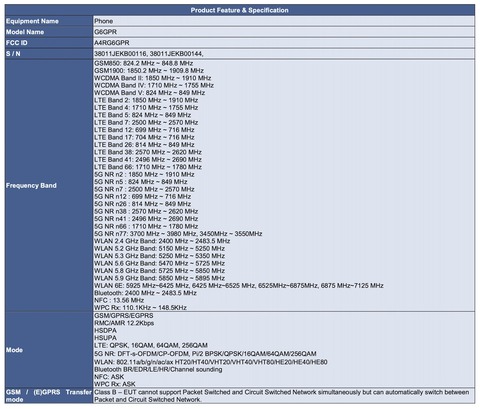Screen dimensions: 480x409
Task: Select the Class B transfer mode description
Action: click(x=281, y=396)
